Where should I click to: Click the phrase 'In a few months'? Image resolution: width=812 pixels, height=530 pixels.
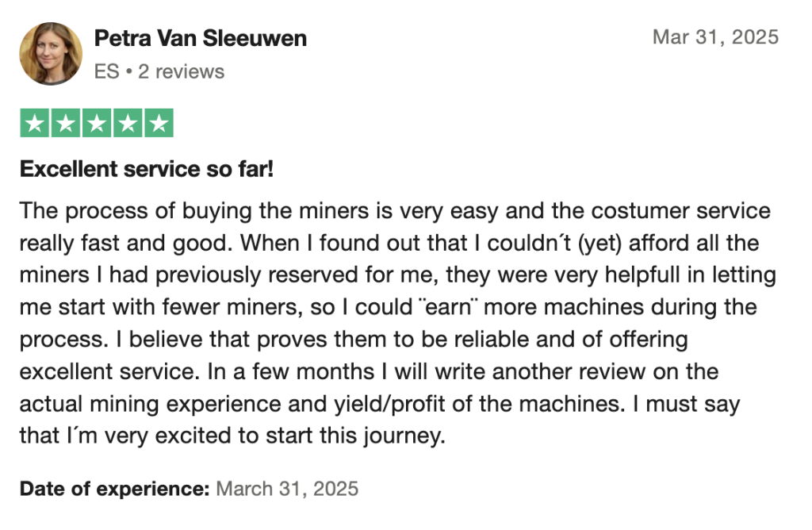291,371
